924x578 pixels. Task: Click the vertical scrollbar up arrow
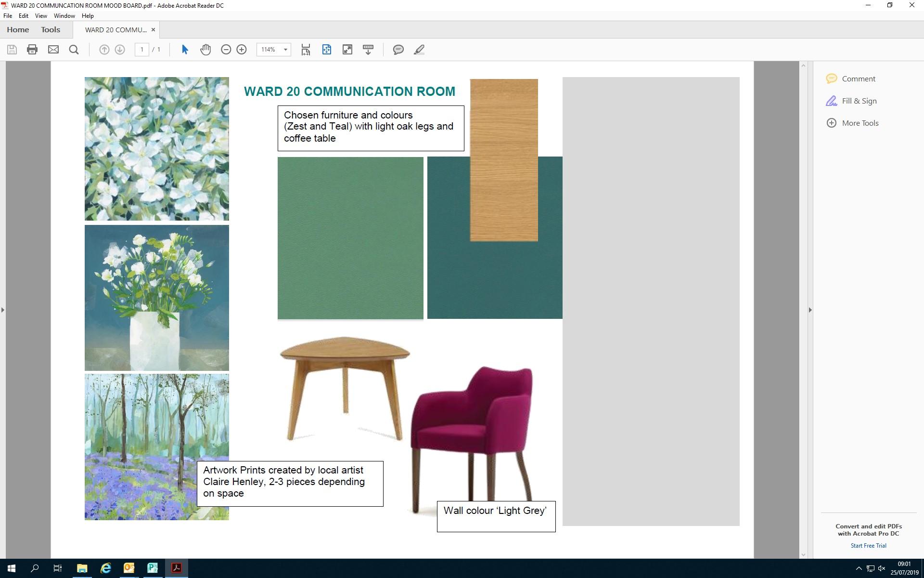coord(803,66)
